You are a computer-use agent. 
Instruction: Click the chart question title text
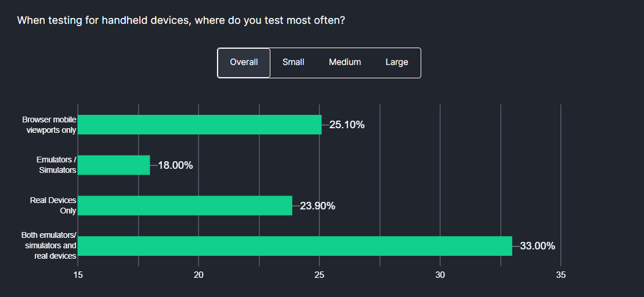[x=181, y=20]
